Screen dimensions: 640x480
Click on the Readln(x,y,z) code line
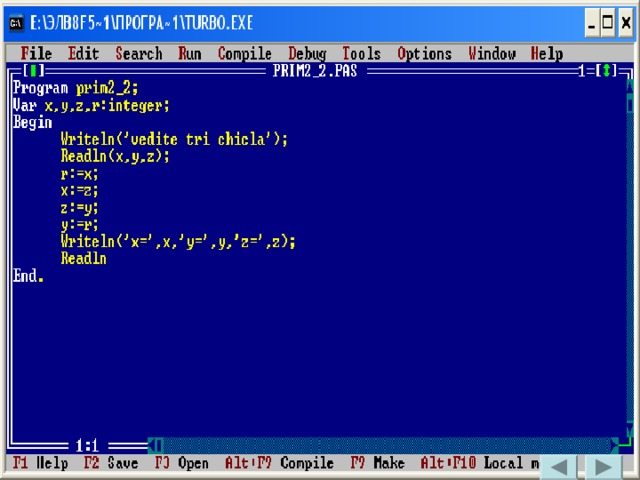(115, 156)
